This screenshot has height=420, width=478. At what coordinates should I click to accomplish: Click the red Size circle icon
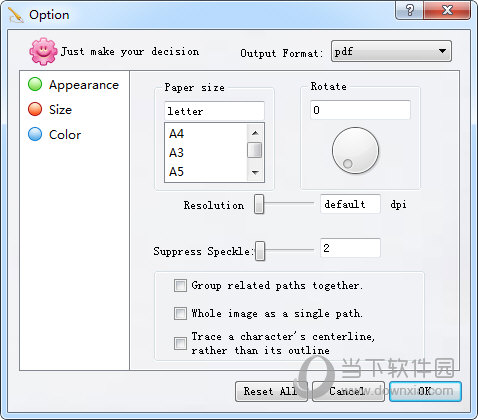coord(35,109)
